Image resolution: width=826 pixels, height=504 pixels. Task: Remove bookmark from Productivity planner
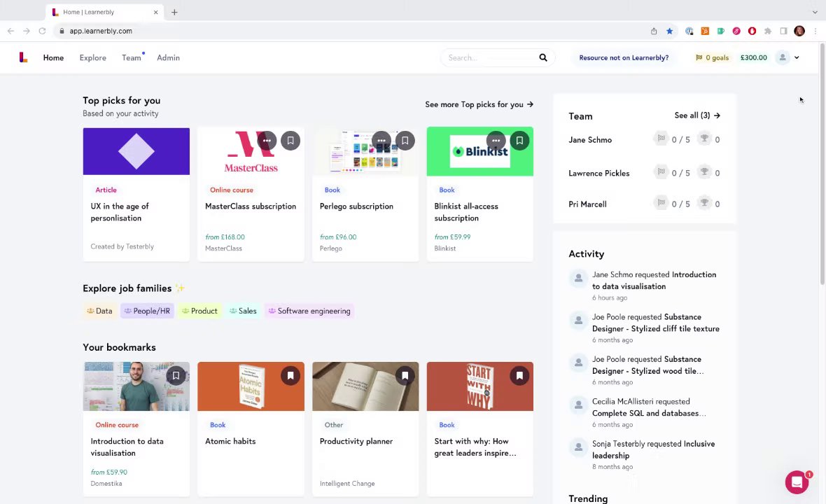click(x=405, y=375)
